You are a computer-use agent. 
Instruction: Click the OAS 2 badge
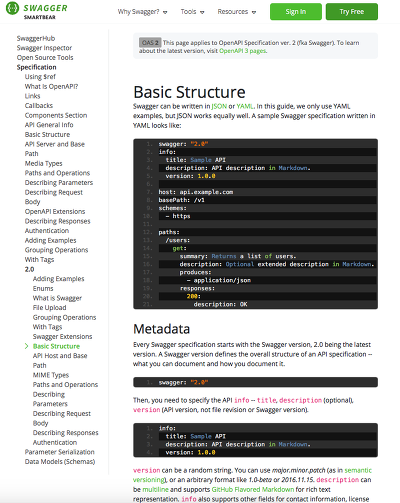click(x=150, y=43)
